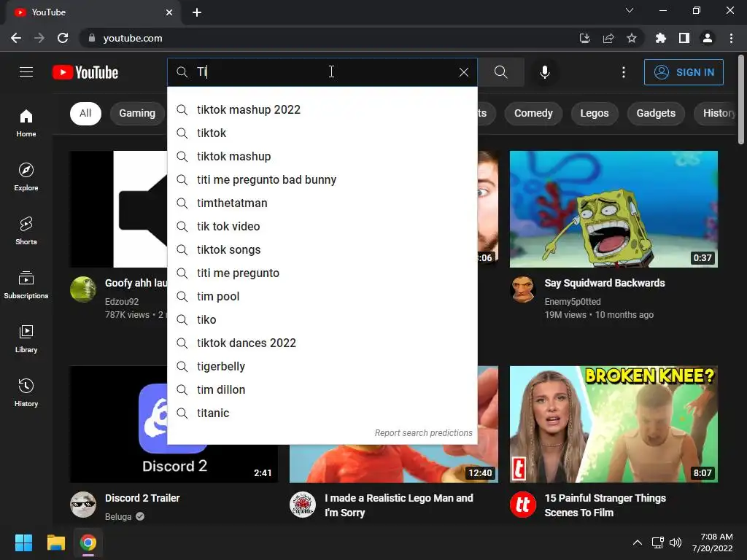
Task: Click 'Report search predictions' link
Action: tap(423, 433)
